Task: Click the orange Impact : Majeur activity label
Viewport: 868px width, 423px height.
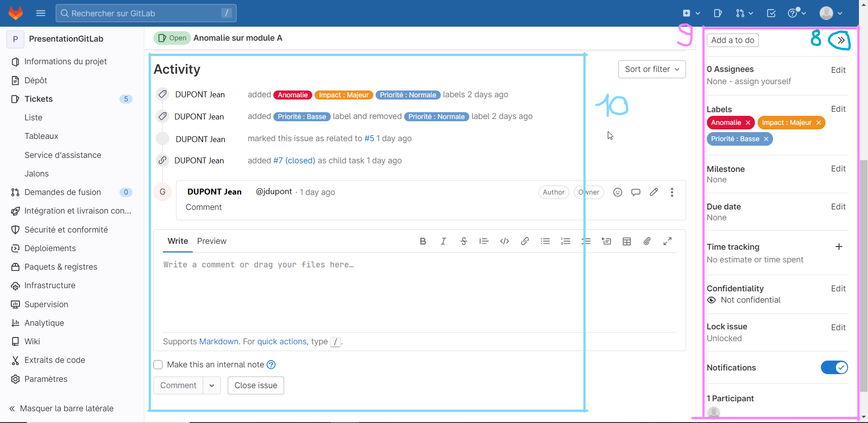Action: (x=343, y=95)
